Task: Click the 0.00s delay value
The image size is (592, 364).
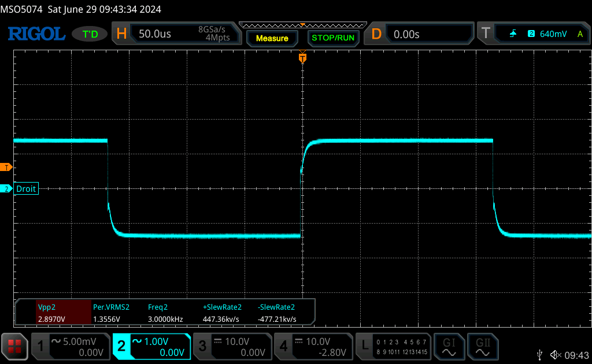Action: coord(406,34)
